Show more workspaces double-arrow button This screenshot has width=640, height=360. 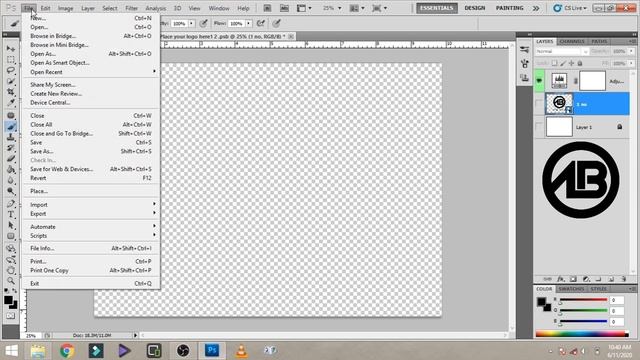point(536,8)
